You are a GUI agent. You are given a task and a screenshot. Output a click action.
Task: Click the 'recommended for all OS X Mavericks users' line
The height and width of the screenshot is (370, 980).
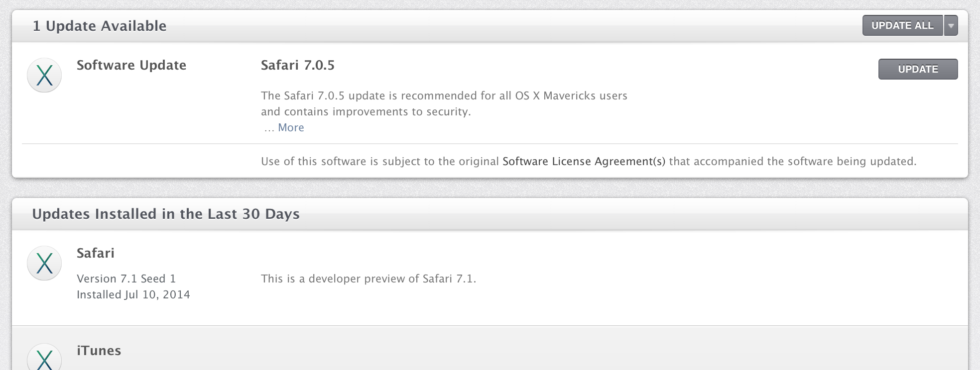click(x=444, y=95)
